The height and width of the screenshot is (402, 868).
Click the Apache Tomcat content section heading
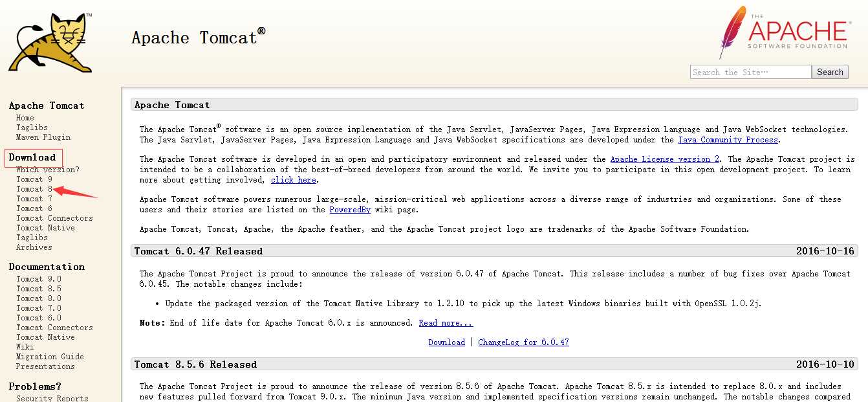click(172, 105)
